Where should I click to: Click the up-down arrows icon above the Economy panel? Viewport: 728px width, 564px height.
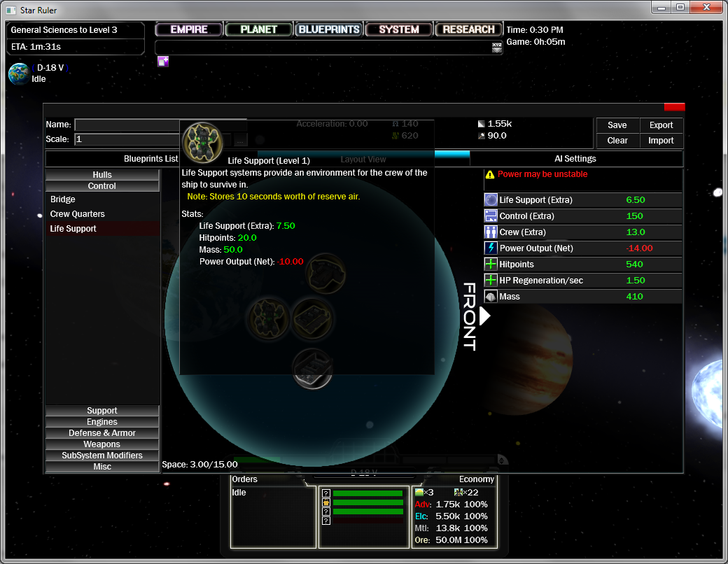(502, 460)
